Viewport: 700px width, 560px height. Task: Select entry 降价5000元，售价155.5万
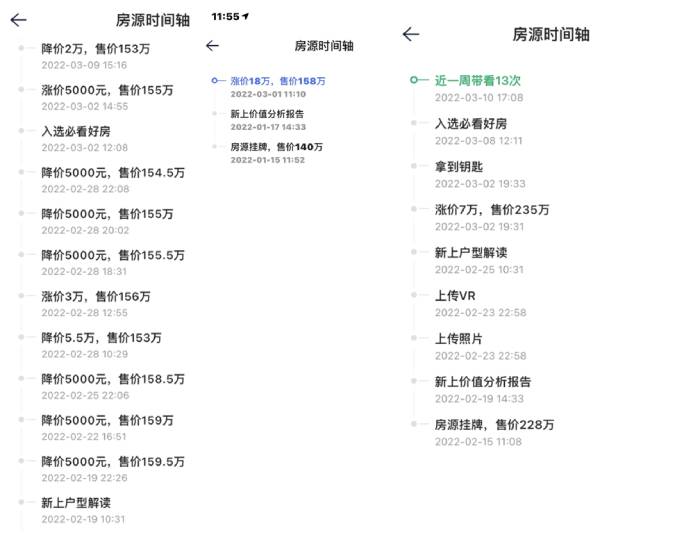(x=113, y=255)
